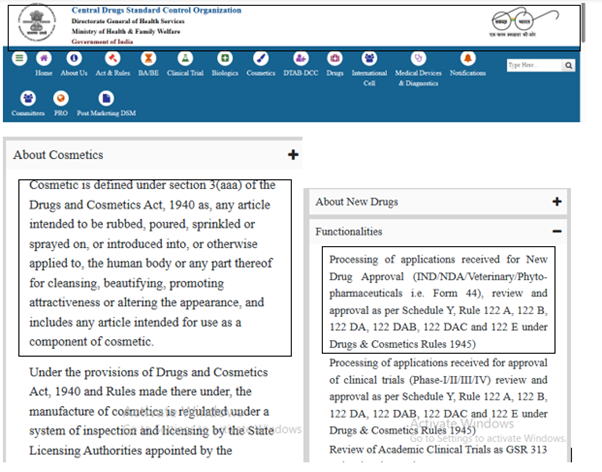Image resolution: width=602 pixels, height=472 pixels.
Task: Open the International Cell icon
Action: pos(369,58)
